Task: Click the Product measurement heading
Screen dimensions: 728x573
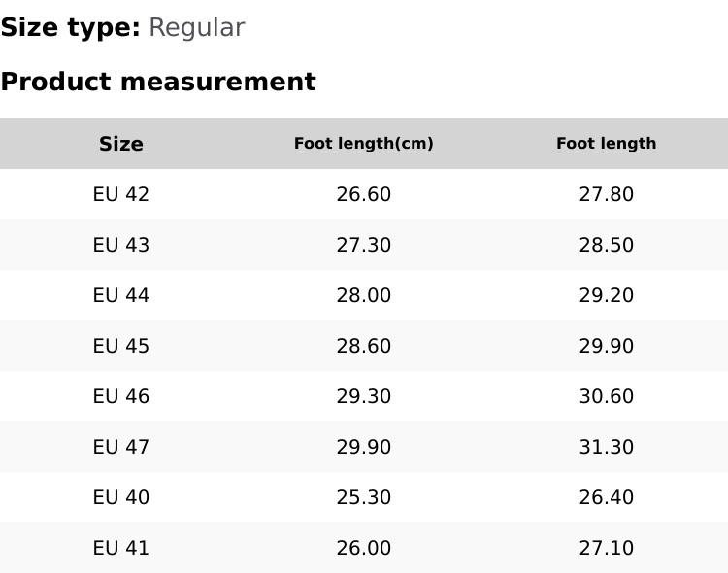Action: click(x=158, y=82)
